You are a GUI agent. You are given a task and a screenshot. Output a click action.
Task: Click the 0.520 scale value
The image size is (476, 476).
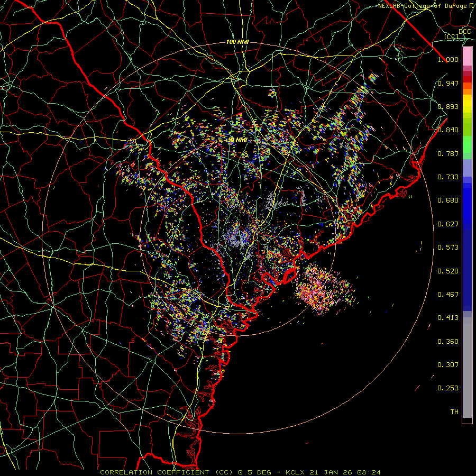click(x=448, y=271)
